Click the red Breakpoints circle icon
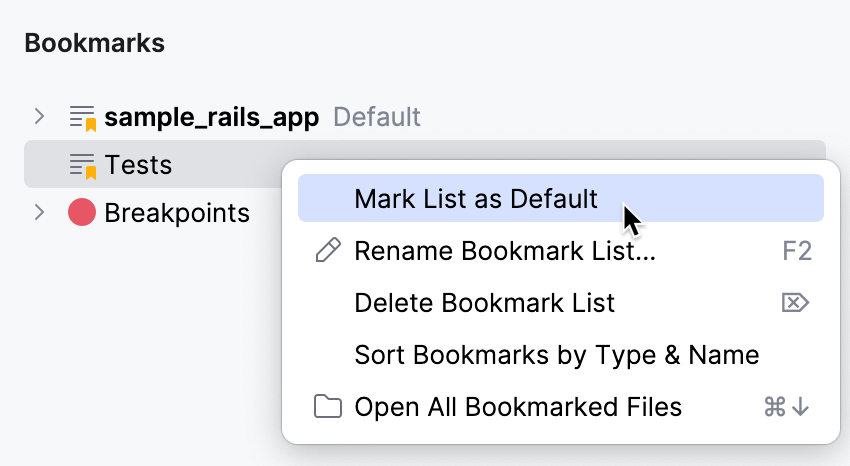The height and width of the screenshot is (466, 850). click(x=82, y=212)
